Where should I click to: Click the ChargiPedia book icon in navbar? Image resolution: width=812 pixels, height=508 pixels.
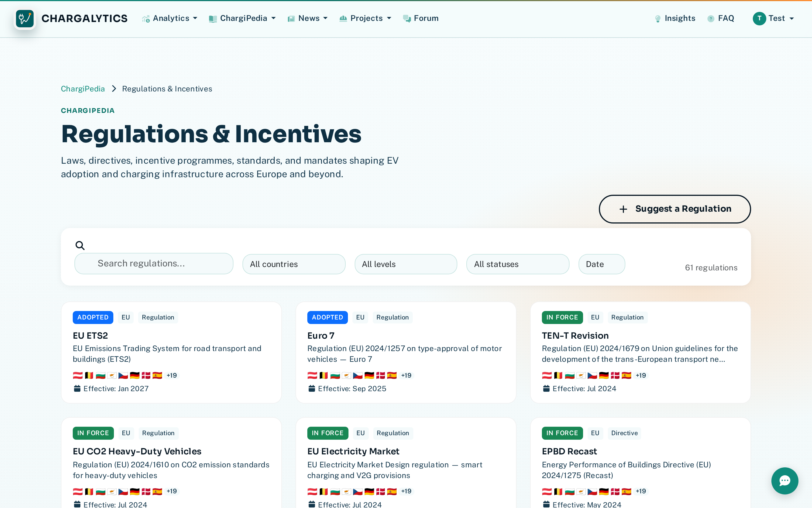[x=213, y=19]
